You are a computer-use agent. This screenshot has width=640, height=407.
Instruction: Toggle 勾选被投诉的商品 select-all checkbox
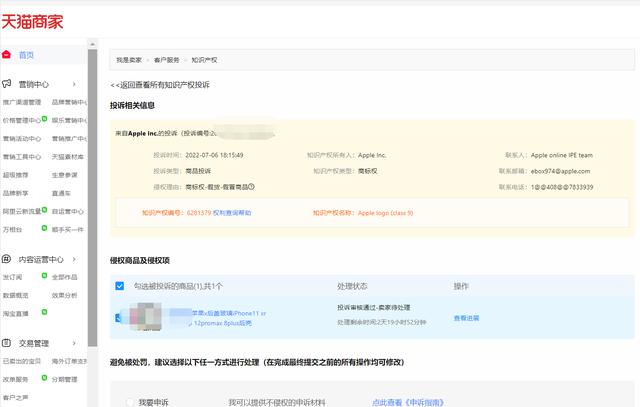(120, 286)
